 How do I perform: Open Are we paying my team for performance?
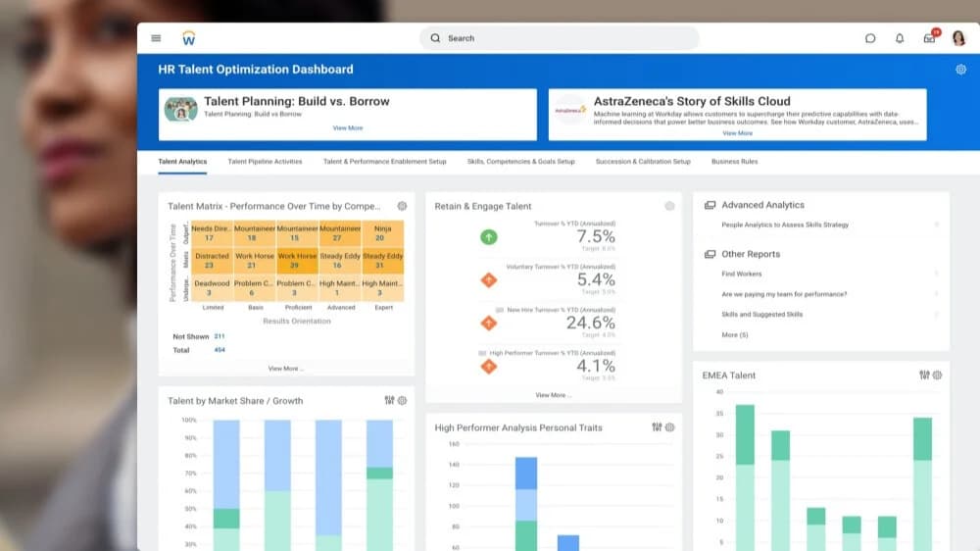[x=784, y=294]
